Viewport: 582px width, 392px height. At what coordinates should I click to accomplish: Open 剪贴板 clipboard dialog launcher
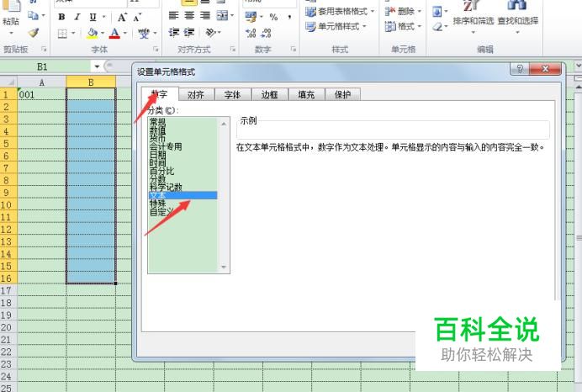[44, 49]
